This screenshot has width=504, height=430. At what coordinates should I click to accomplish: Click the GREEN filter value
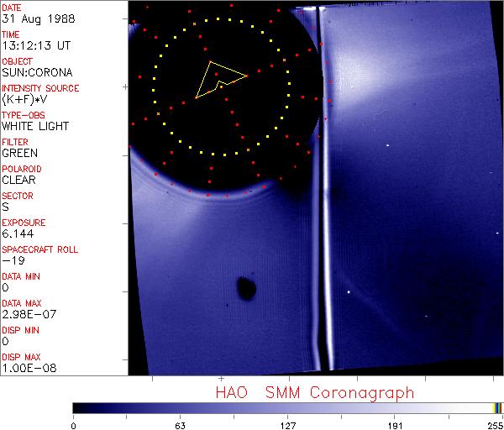pos(19,153)
